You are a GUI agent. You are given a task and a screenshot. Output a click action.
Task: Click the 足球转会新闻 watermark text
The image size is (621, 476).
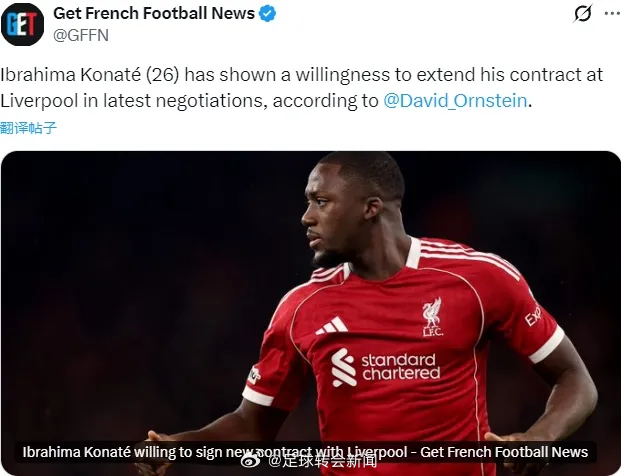[x=322, y=461]
